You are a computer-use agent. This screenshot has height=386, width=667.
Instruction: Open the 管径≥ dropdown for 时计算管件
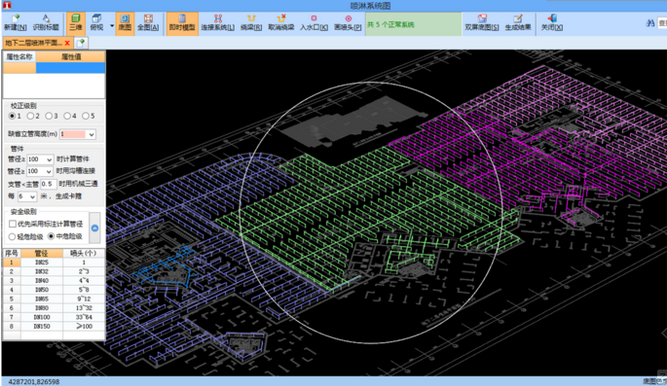point(49,160)
